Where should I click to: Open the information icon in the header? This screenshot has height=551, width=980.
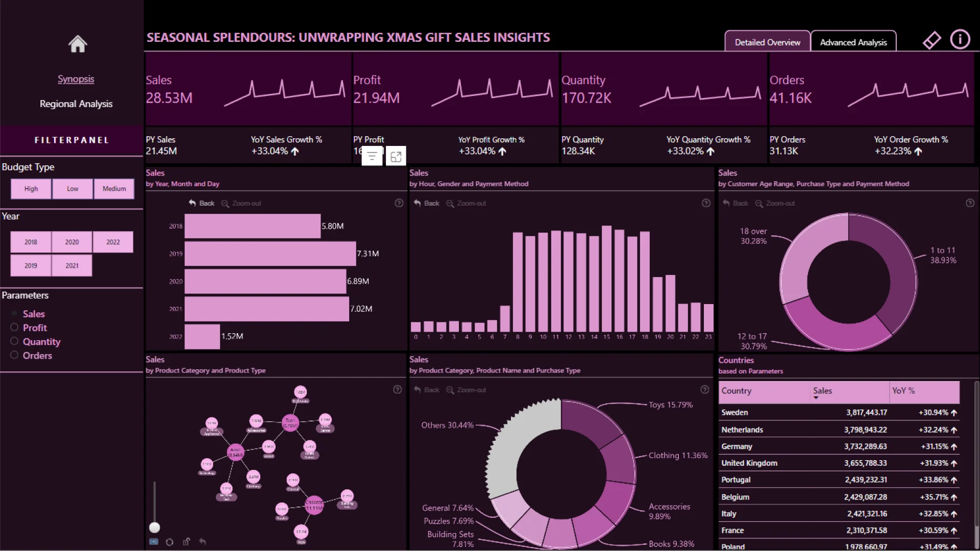tap(960, 39)
